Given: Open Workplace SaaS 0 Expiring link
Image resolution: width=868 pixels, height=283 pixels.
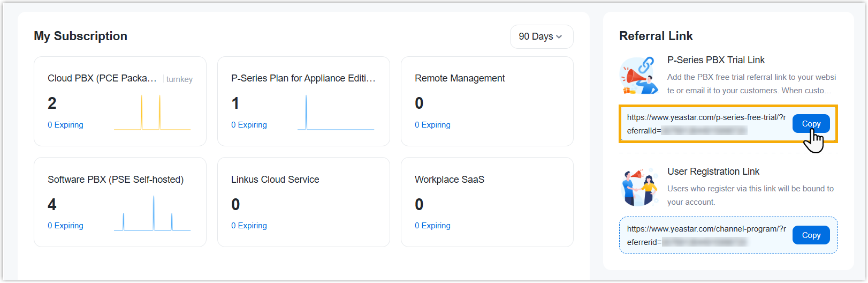Looking at the screenshot, I should click(x=432, y=226).
